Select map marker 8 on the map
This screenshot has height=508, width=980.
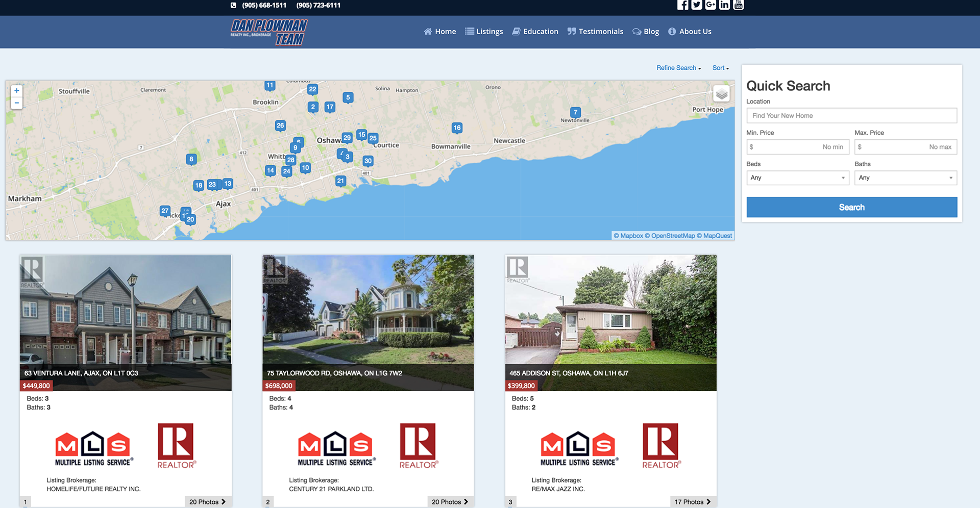(191, 159)
